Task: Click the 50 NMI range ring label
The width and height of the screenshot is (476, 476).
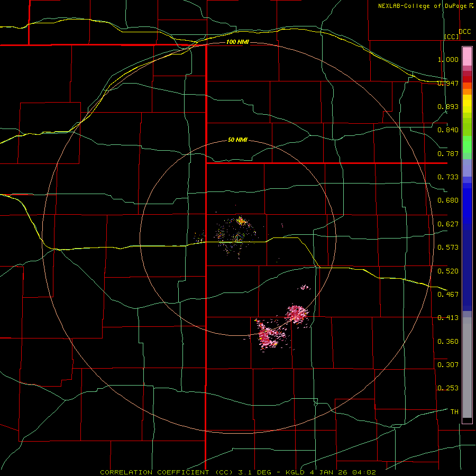Action: coord(237,140)
